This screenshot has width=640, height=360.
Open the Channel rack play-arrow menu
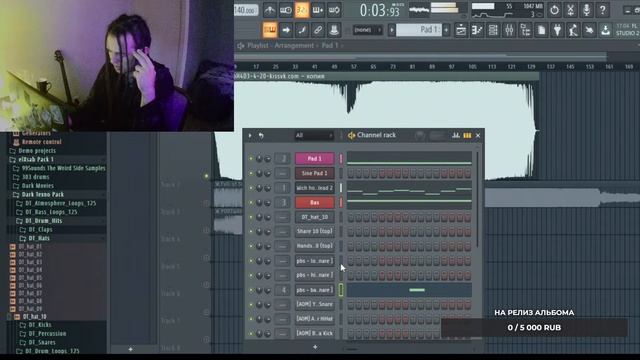tap(250, 136)
